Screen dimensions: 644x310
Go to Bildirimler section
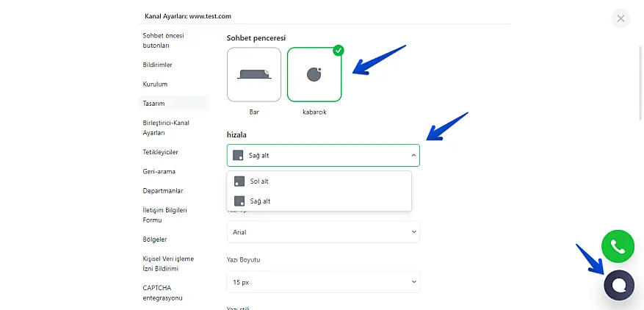tap(157, 65)
